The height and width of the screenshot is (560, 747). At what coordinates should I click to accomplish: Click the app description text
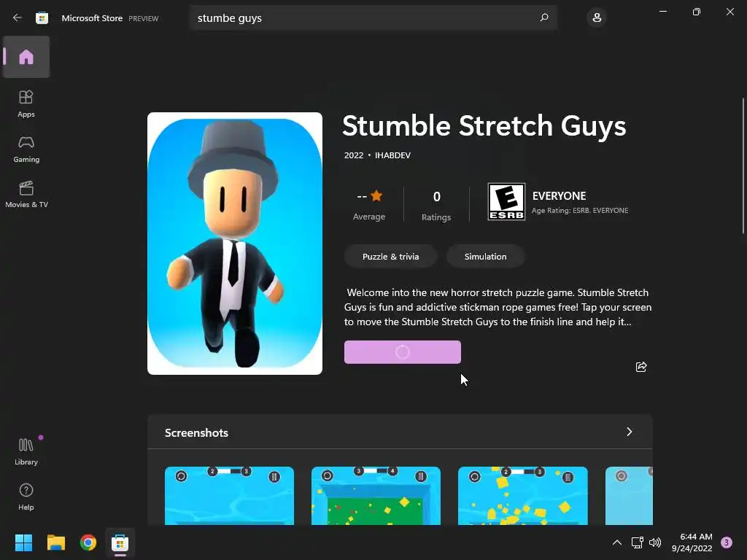click(498, 307)
